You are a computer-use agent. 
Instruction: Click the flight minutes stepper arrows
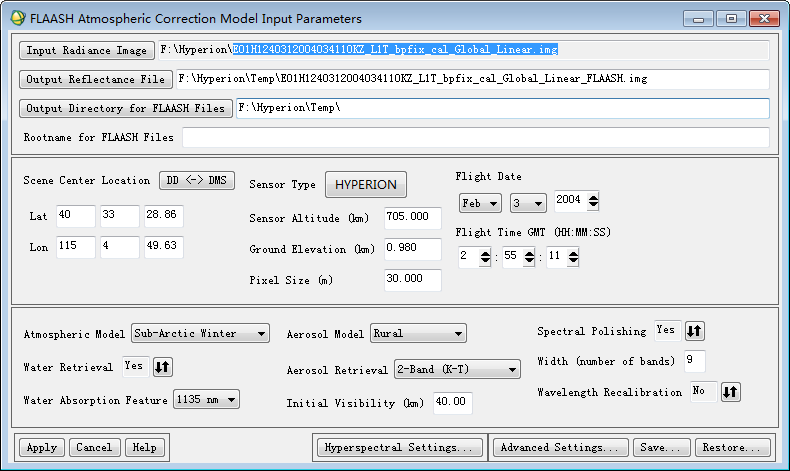click(529, 257)
